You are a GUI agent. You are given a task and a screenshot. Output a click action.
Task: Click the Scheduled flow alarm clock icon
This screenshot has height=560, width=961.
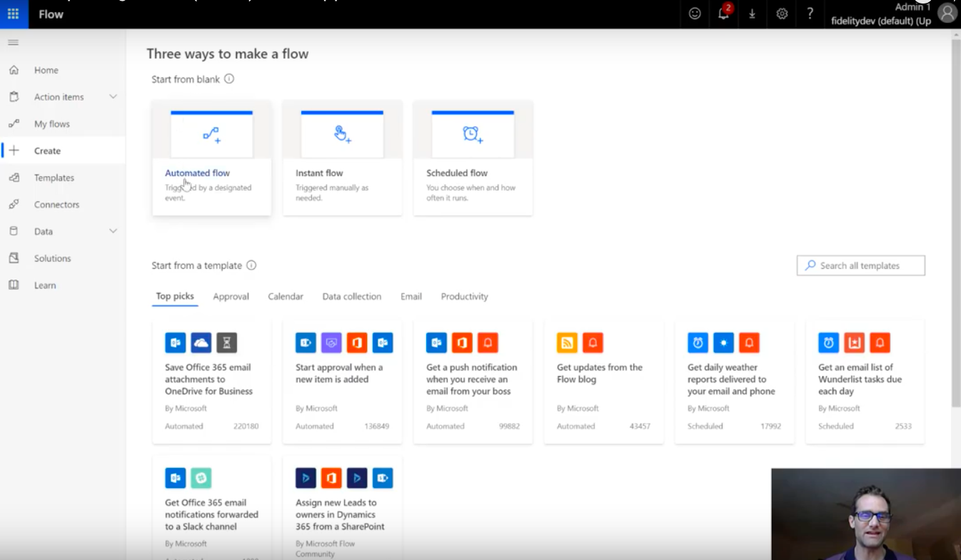(x=473, y=135)
